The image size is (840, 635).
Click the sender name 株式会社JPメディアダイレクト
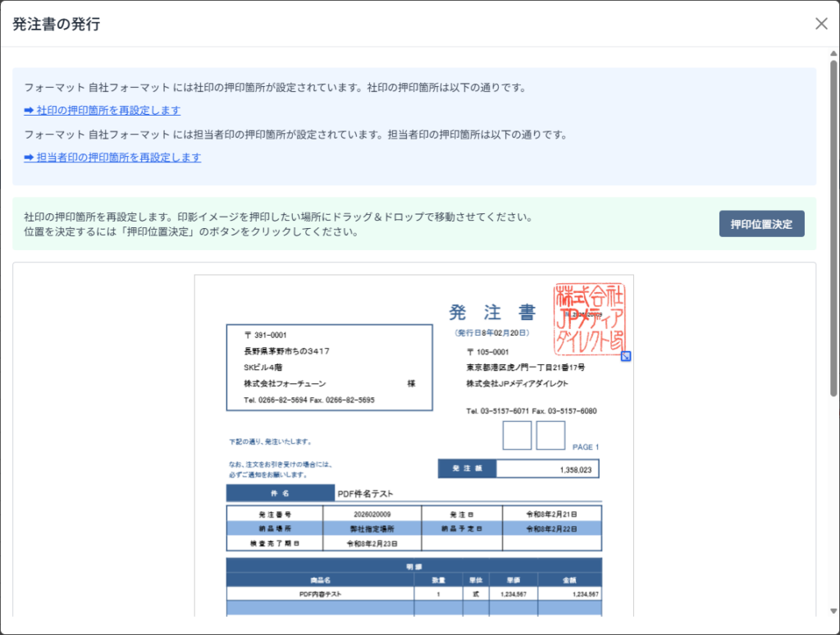click(x=517, y=383)
